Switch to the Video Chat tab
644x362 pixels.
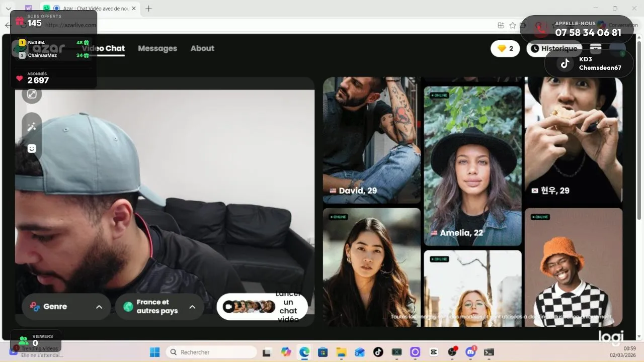104,48
